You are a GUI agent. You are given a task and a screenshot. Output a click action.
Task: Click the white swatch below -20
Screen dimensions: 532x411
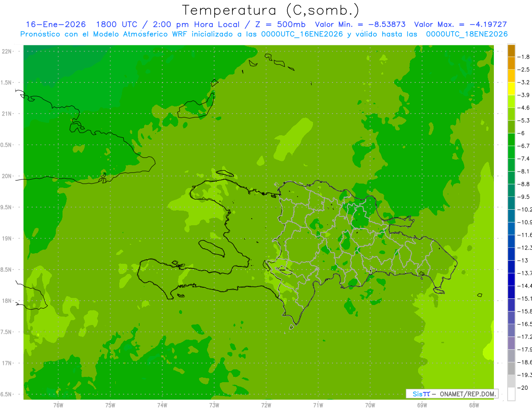[511, 394]
